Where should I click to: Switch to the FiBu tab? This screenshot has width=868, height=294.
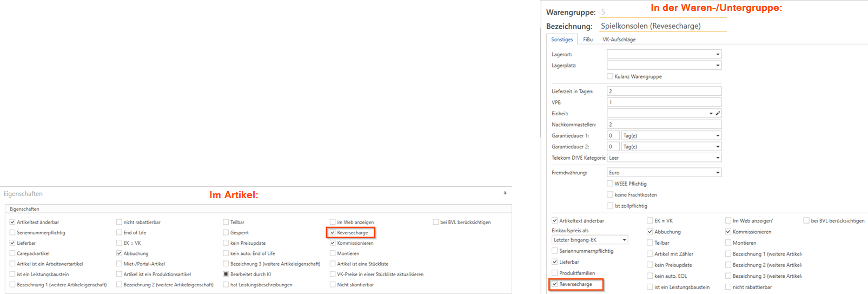tap(587, 40)
